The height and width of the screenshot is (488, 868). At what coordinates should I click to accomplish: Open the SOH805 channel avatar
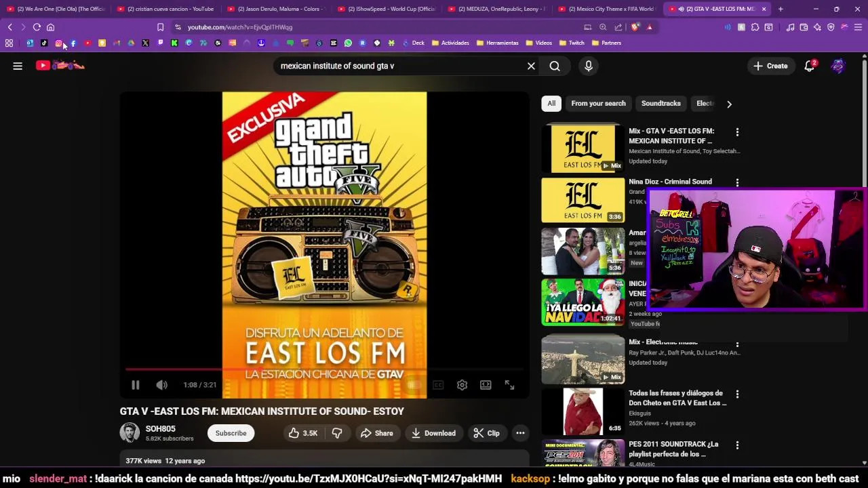click(x=130, y=432)
